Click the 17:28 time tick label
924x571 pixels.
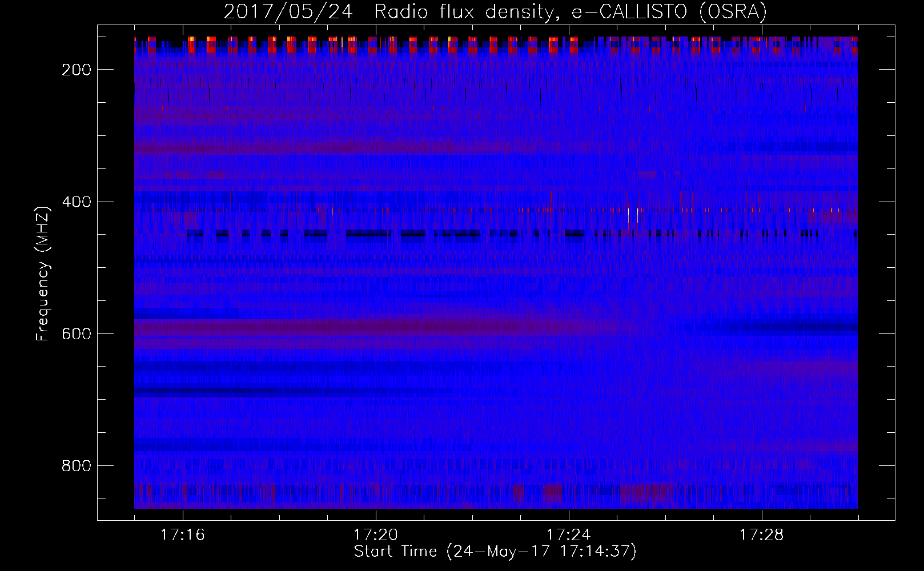[762, 535]
